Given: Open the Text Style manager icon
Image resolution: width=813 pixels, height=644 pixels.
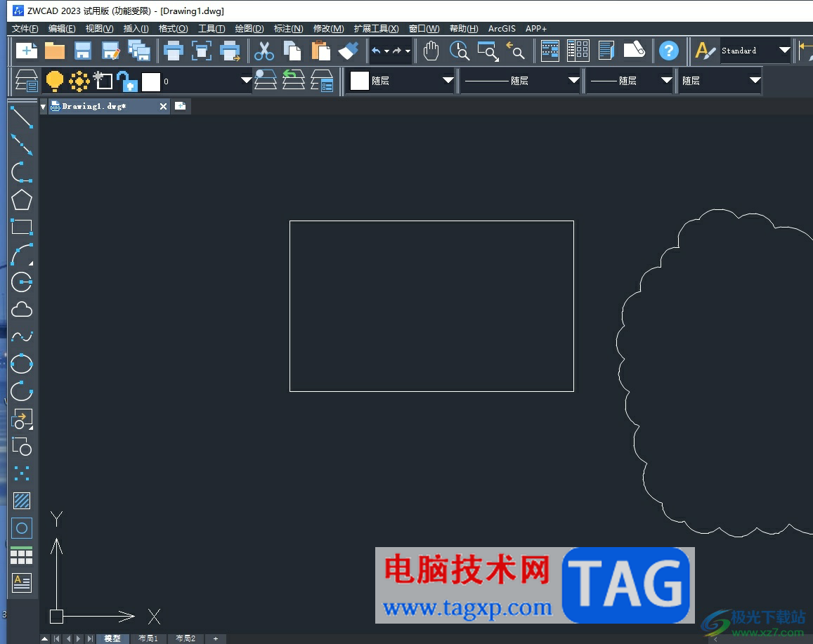Looking at the screenshot, I should tap(705, 51).
